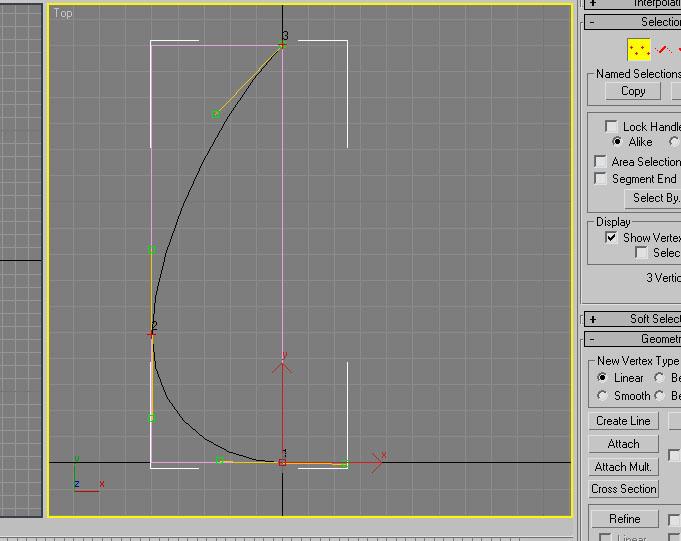
Task: Click vertex 2 on the spline's left side
Action: click(x=151, y=334)
